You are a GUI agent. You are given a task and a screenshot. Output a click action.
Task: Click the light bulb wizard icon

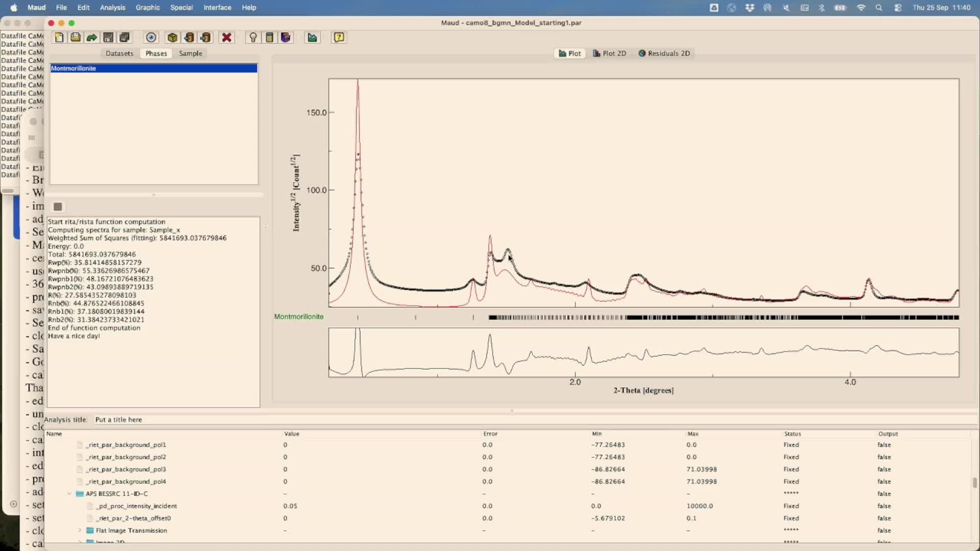(253, 37)
